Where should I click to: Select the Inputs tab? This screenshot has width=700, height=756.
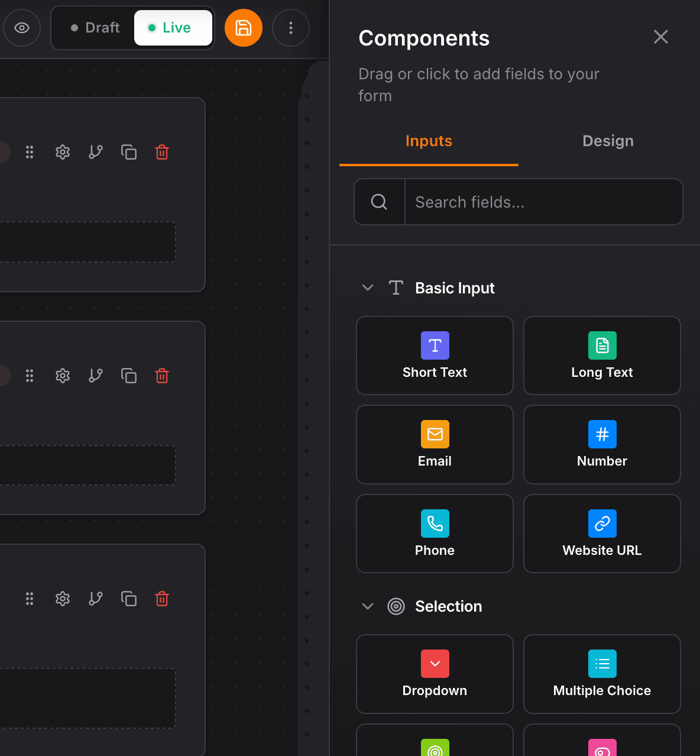[x=429, y=141]
